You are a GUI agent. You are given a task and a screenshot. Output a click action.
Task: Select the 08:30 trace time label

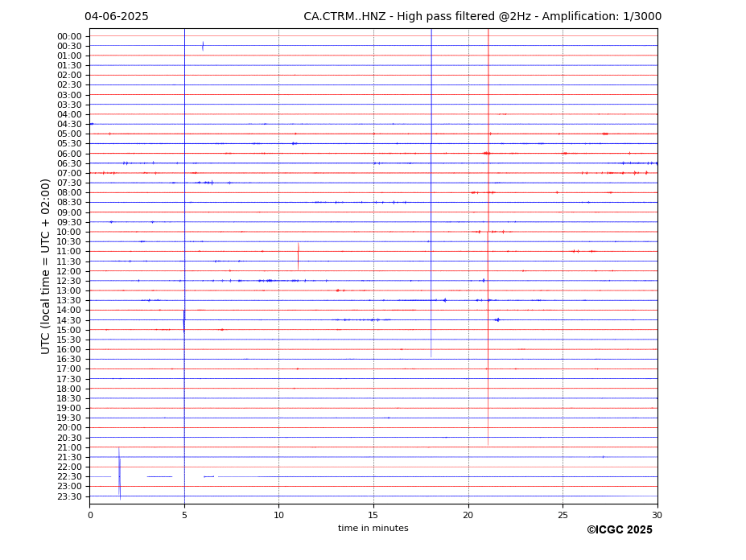click(x=69, y=203)
